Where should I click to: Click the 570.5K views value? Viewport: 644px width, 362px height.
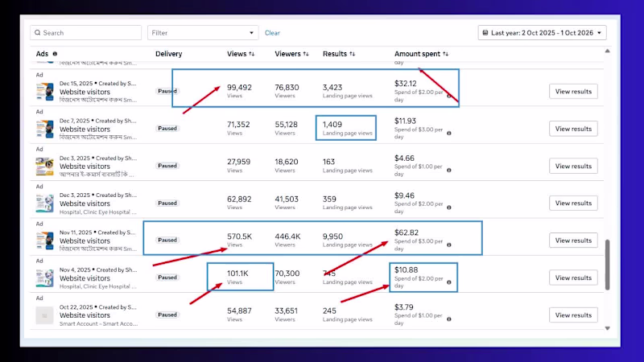[239, 237]
